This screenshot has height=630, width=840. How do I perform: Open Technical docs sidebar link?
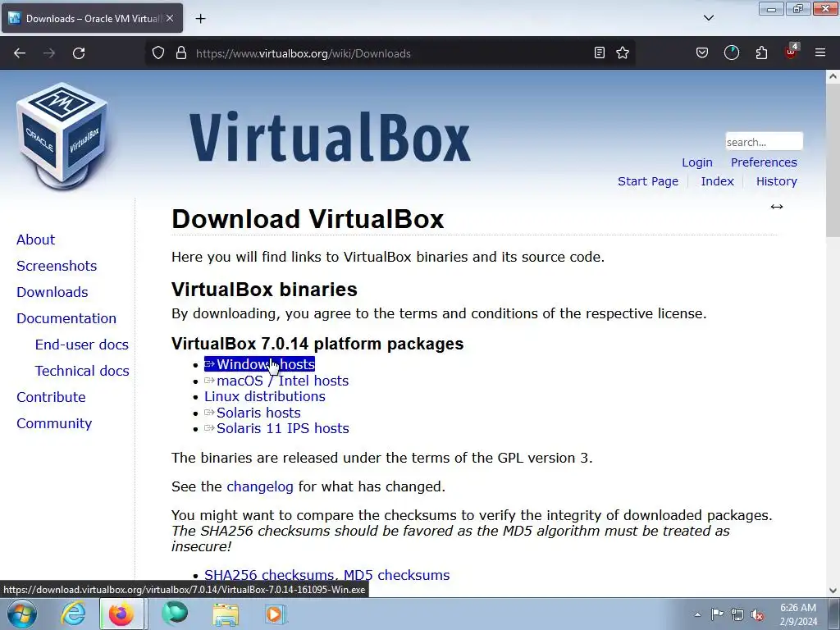[82, 371]
